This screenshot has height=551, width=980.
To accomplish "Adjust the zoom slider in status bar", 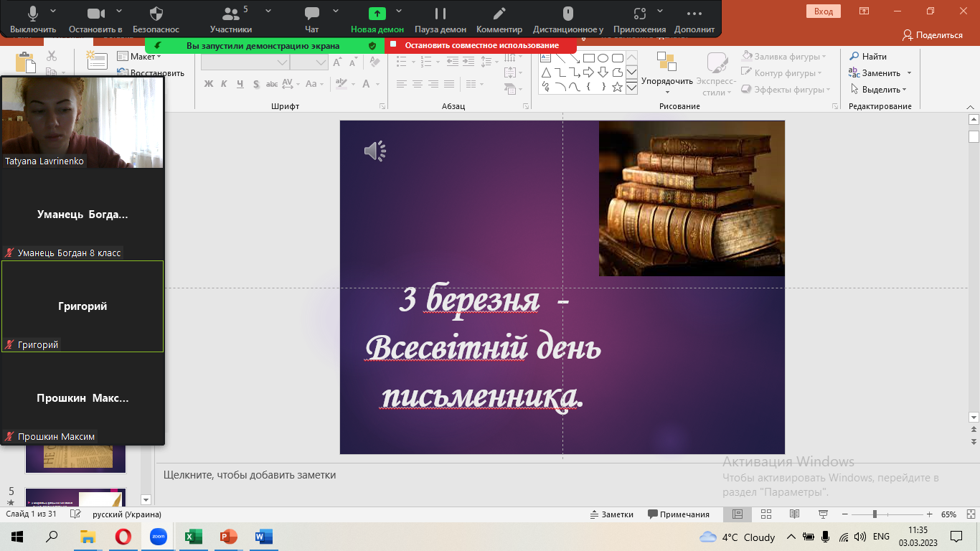I will click(875, 514).
